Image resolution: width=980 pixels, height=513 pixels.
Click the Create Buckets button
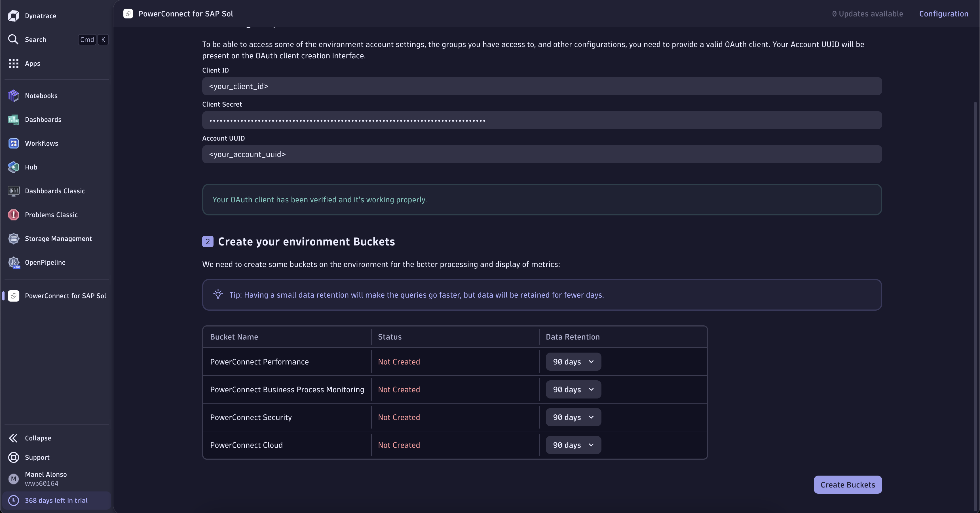click(x=848, y=484)
